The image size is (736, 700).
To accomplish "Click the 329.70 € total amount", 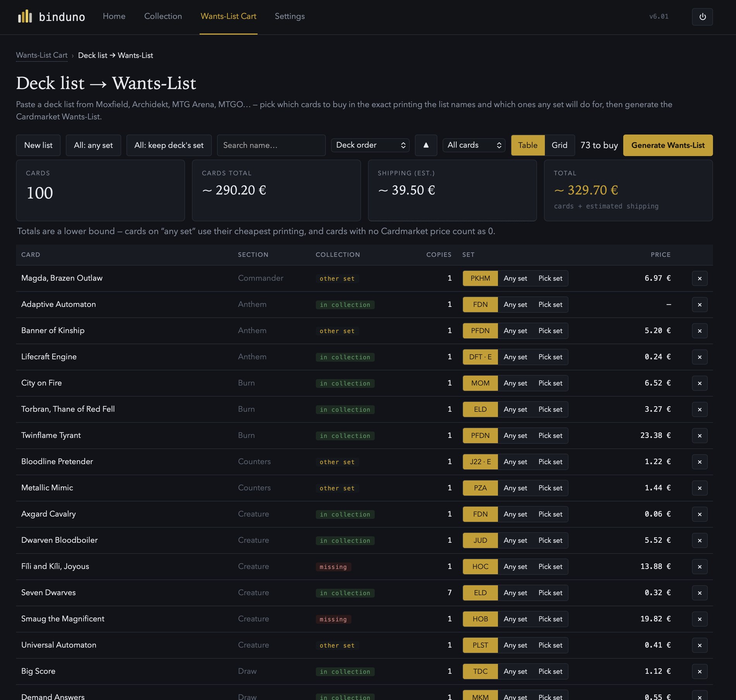I will pyautogui.click(x=586, y=190).
